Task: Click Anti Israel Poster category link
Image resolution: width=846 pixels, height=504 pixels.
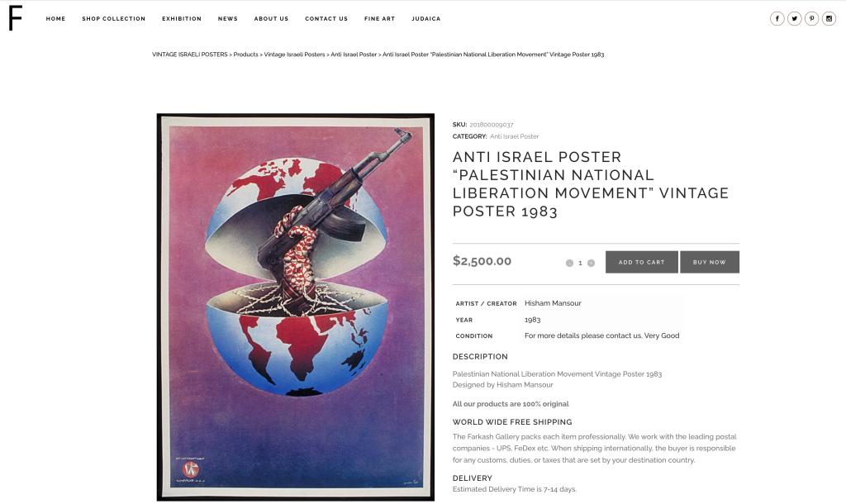Action: coord(514,136)
